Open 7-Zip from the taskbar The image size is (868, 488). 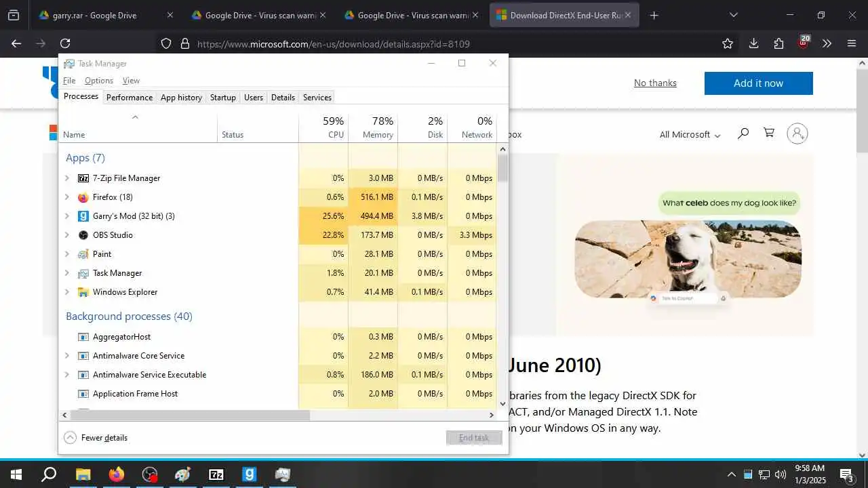216,474
